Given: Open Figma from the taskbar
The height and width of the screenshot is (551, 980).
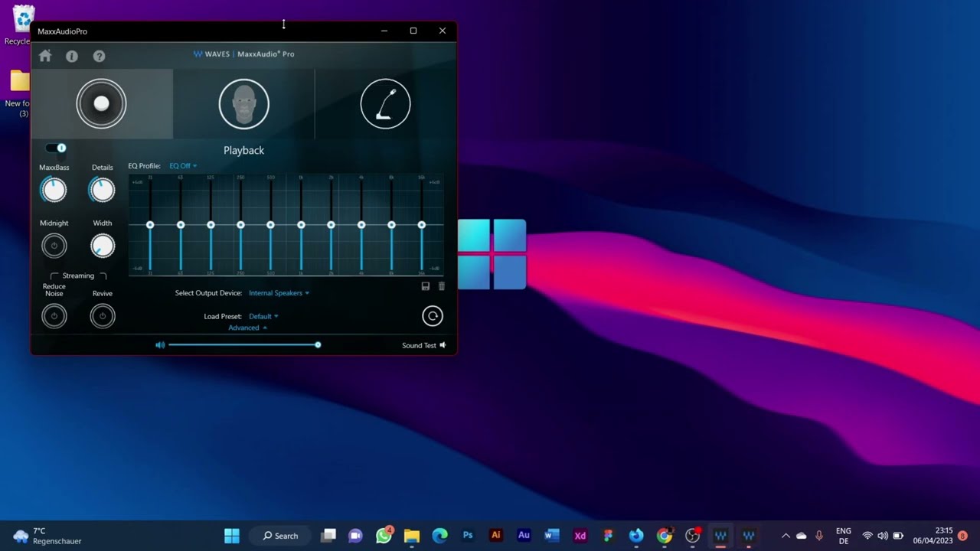Looking at the screenshot, I should (x=608, y=536).
